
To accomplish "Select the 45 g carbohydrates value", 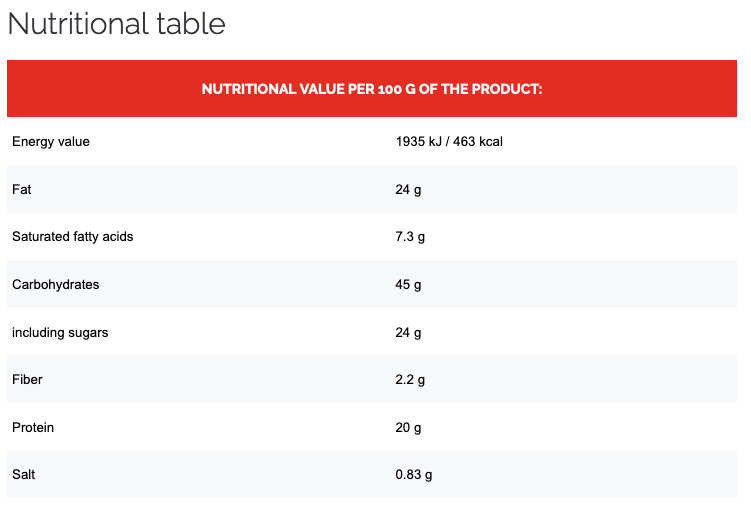I will click(408, 285).
